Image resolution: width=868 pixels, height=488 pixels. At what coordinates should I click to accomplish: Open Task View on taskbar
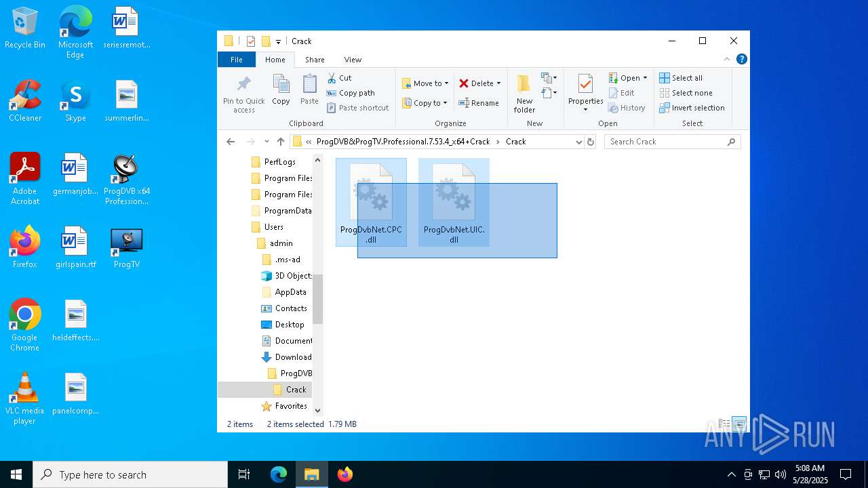244,474
